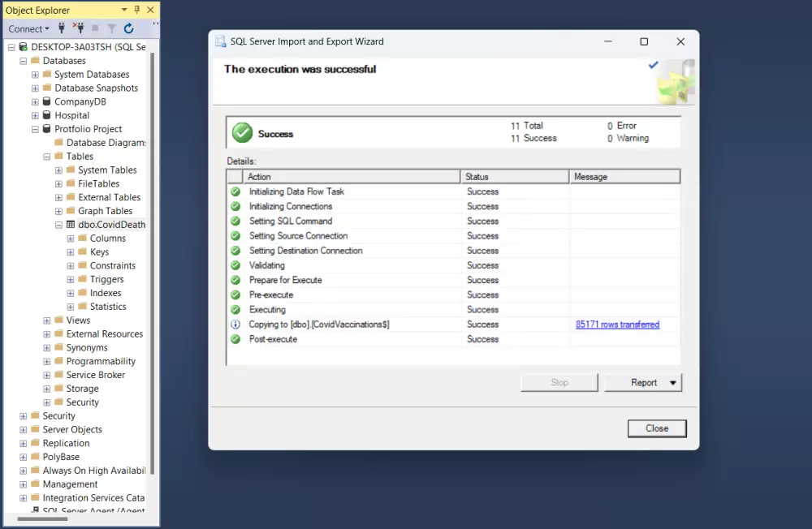
Task: Expand the Hospital database
Action: (35, 115)
